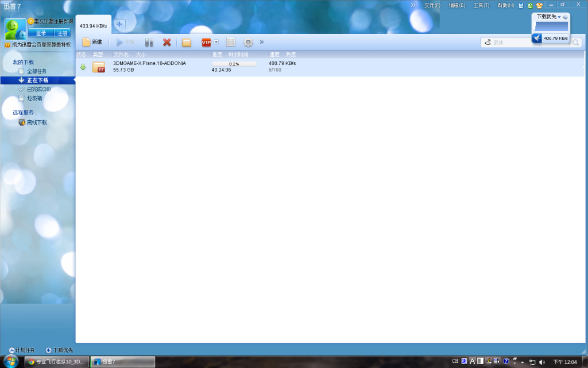Click the 0.2% download progress bar
The height and width of the screenshot is (368, 588).
[x=234, y=64]
